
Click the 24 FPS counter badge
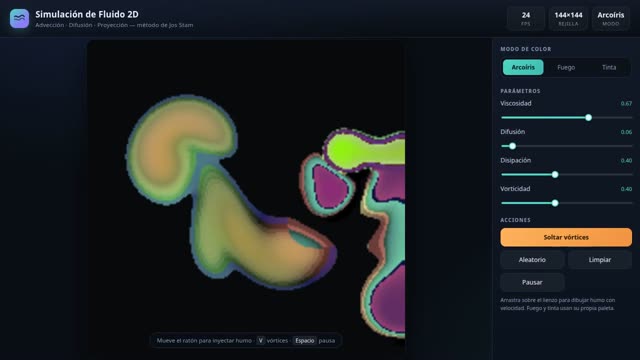pyautogui.click(x=526, y=18)
